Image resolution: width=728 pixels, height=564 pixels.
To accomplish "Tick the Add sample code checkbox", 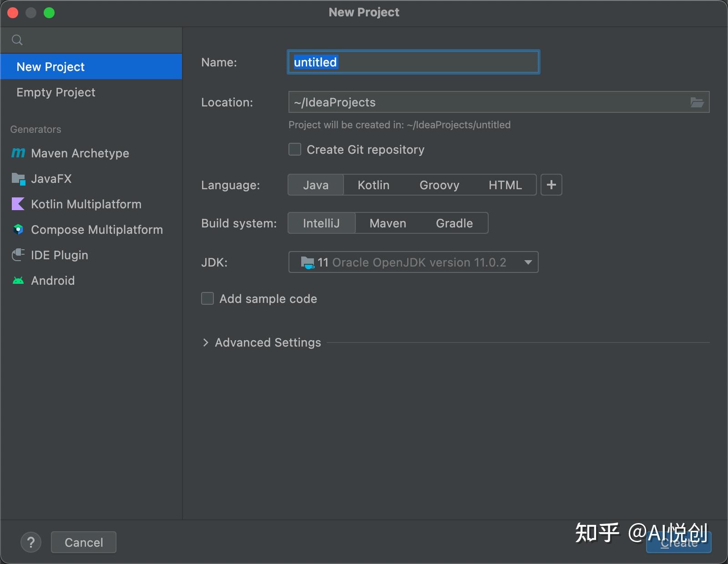I will pyautogui.click(x=207, y=299).
